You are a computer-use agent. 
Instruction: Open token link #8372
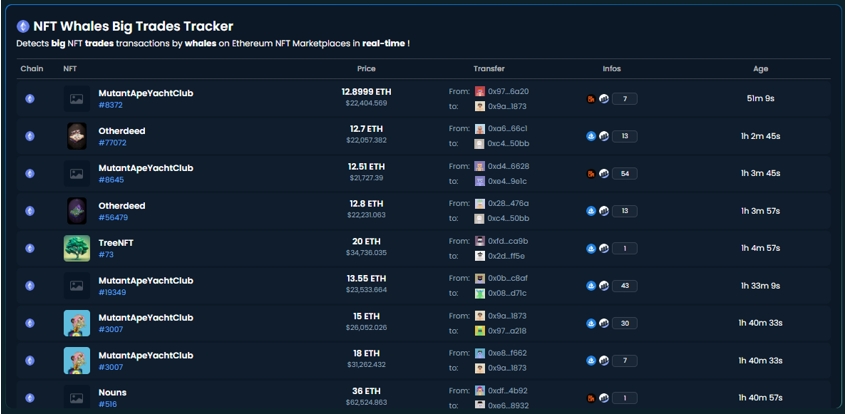pyautogui.click(x=110, y=105)
